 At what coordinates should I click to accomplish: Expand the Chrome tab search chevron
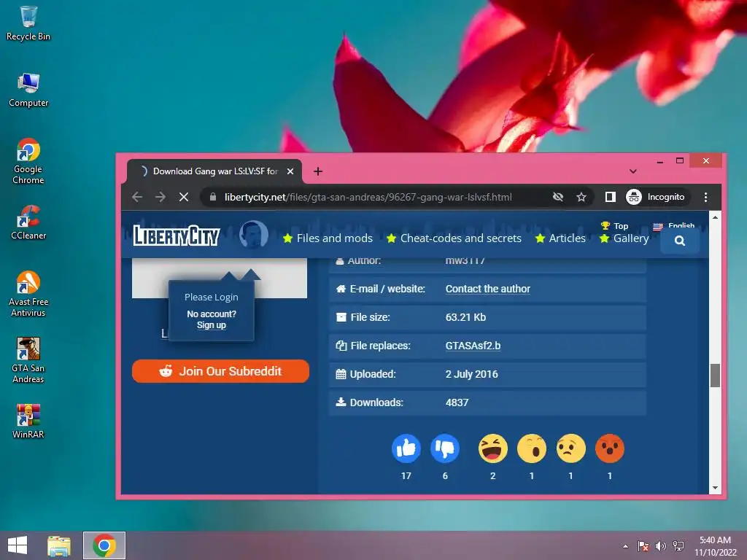632,171
